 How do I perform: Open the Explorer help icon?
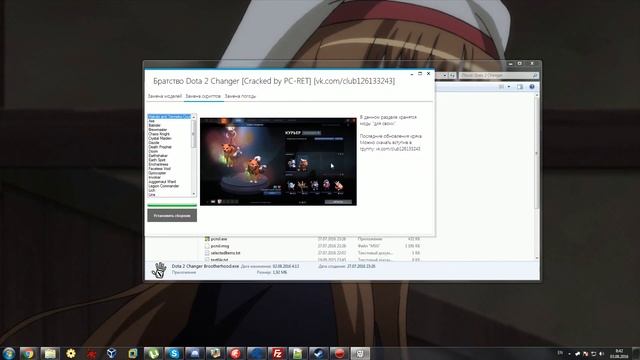coord(532,87)
